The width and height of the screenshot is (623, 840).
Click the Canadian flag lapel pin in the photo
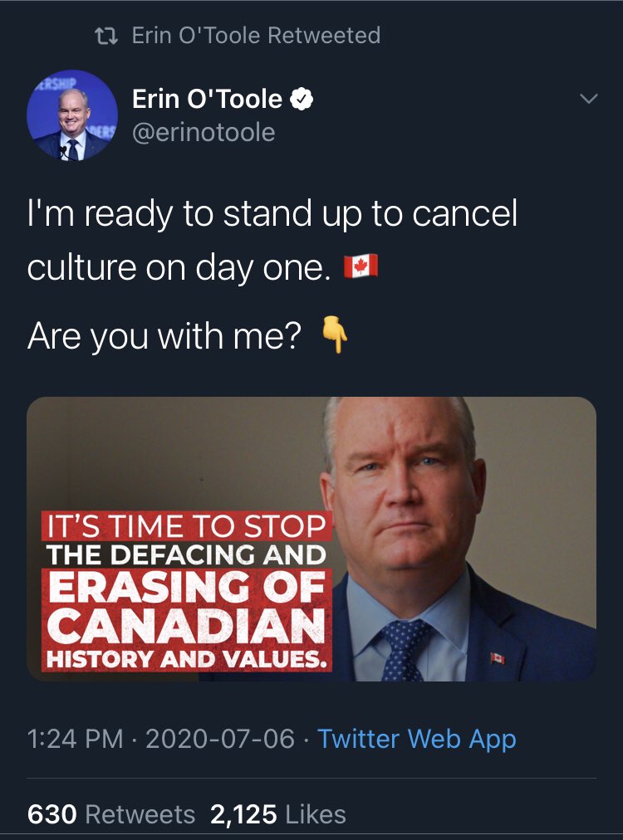(x=498, y=658)
